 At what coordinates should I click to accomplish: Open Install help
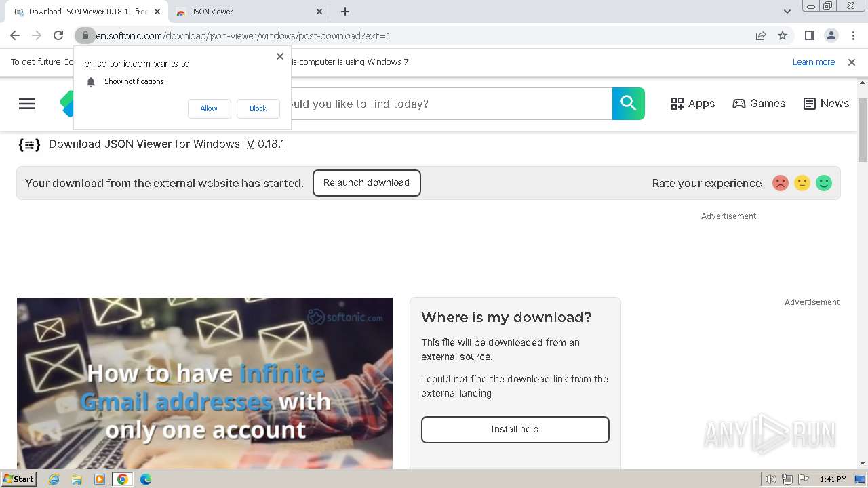click(x=515, y=430)
